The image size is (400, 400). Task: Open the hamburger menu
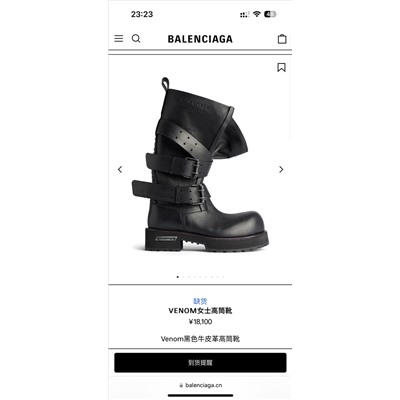click(119, 39)
